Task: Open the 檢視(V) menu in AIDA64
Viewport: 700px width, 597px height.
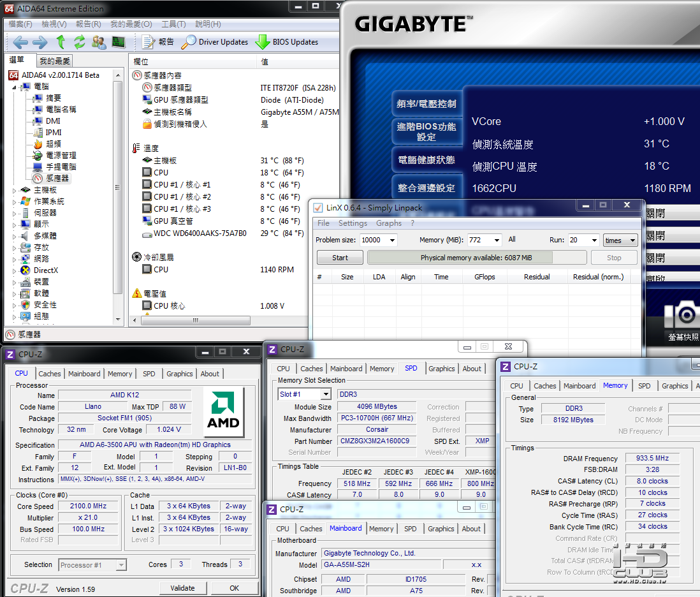Action: pyautogui.click(x=54, y=24)
